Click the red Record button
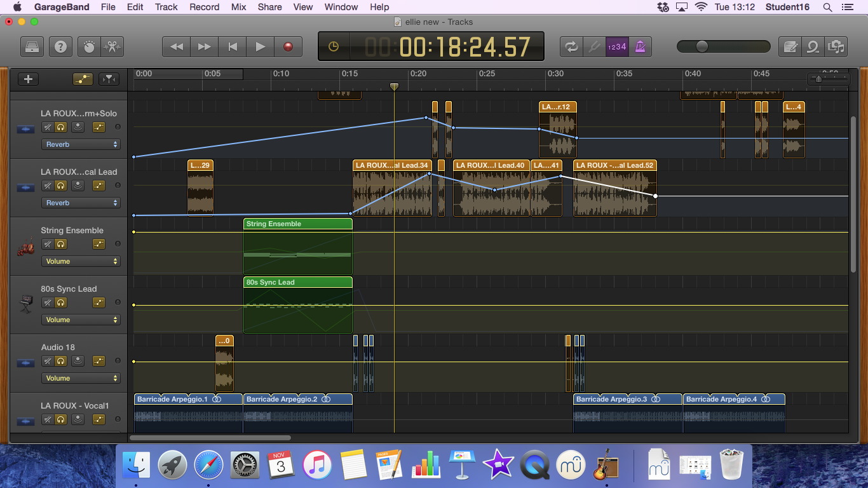This screenshot has height=488, width=868. (x=288, y=46)
